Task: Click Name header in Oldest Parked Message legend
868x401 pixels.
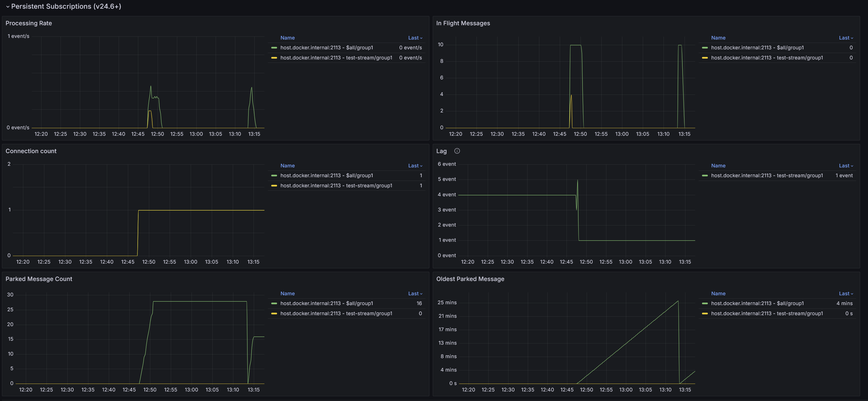Action: [x=718, y=294]
